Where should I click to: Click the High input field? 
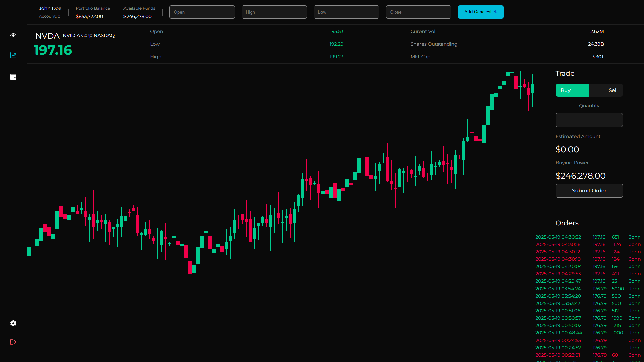(274, 12)
